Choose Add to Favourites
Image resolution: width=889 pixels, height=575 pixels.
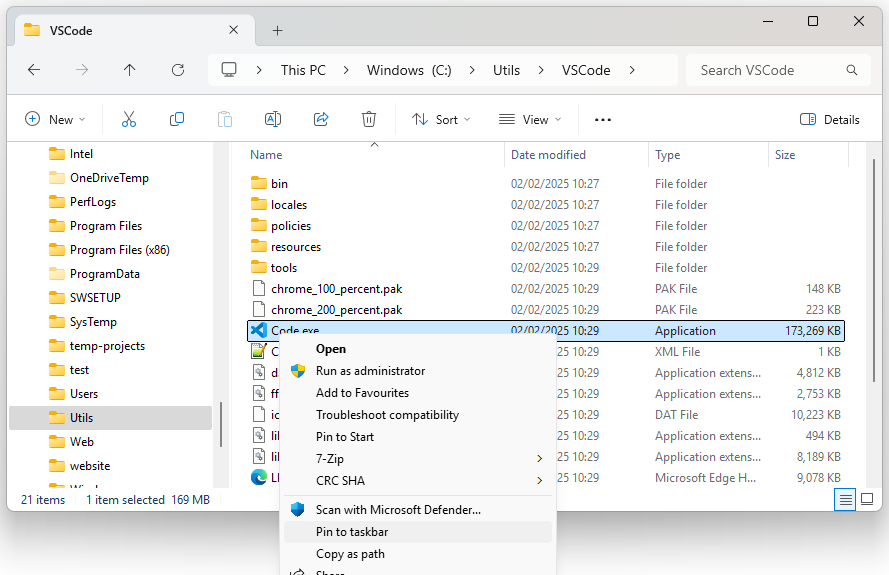click(x=417, y=393)
